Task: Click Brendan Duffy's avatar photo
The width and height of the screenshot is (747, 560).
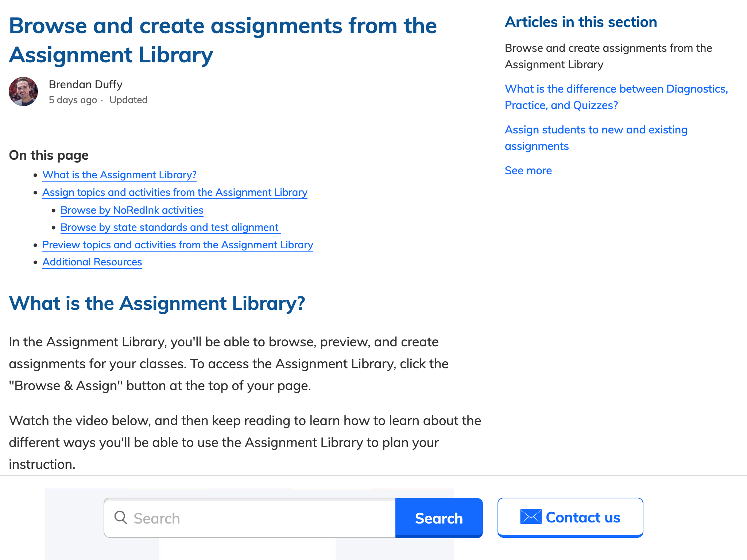Action: pyautogui.click(x=23, y=92)
